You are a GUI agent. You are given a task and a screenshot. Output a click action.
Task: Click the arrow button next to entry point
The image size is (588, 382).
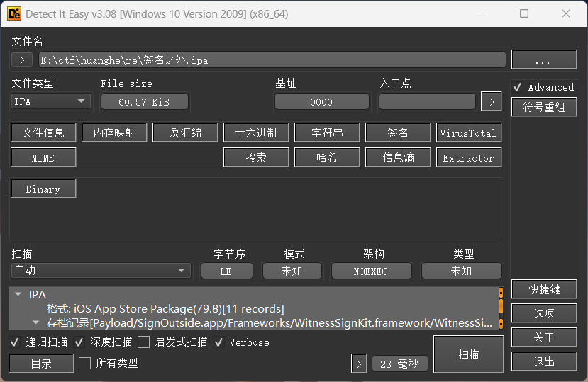pos(492,101)
